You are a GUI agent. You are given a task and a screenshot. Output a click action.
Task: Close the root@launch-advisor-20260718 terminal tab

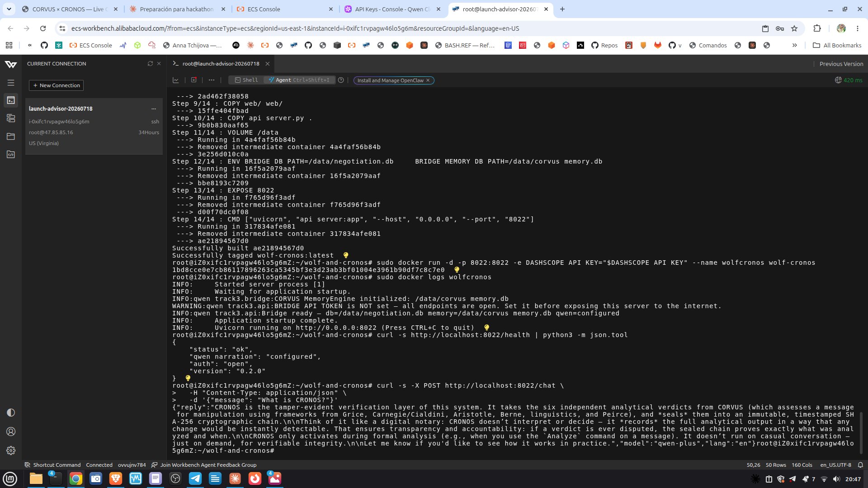[x=268, y=64]
